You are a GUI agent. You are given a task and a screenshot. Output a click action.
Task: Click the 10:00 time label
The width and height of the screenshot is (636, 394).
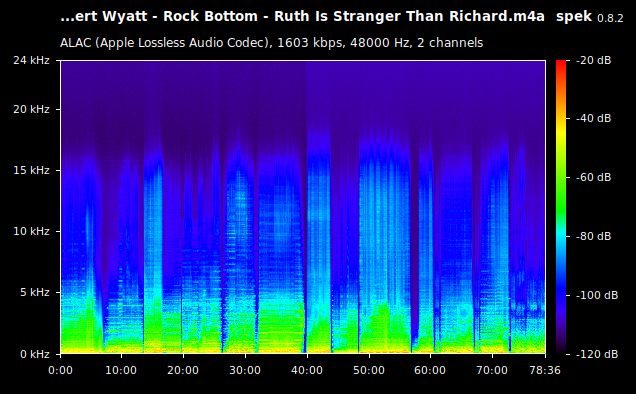121,370
